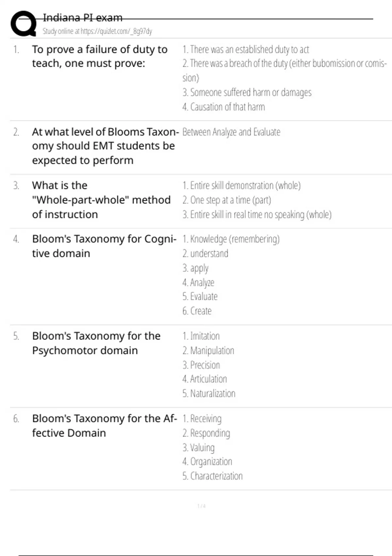Click the page number indicator at bottom

(x=201, y=506)
